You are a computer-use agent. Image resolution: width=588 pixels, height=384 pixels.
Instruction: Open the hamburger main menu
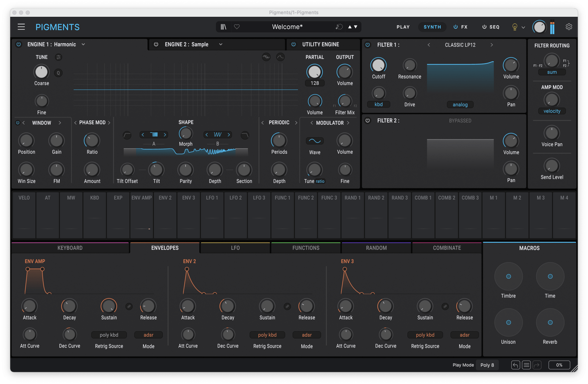pyautogui.click(x=21, y=27)
